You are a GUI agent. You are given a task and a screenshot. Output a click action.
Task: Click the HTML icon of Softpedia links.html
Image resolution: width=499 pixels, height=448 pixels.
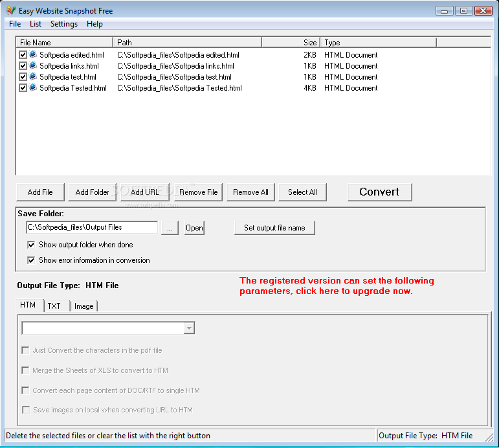tap(33, 66)
